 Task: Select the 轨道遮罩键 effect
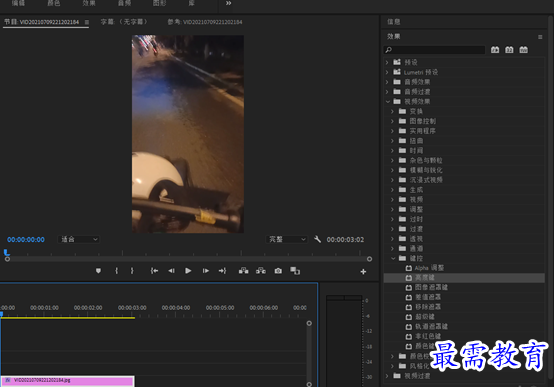click(431, 327)
